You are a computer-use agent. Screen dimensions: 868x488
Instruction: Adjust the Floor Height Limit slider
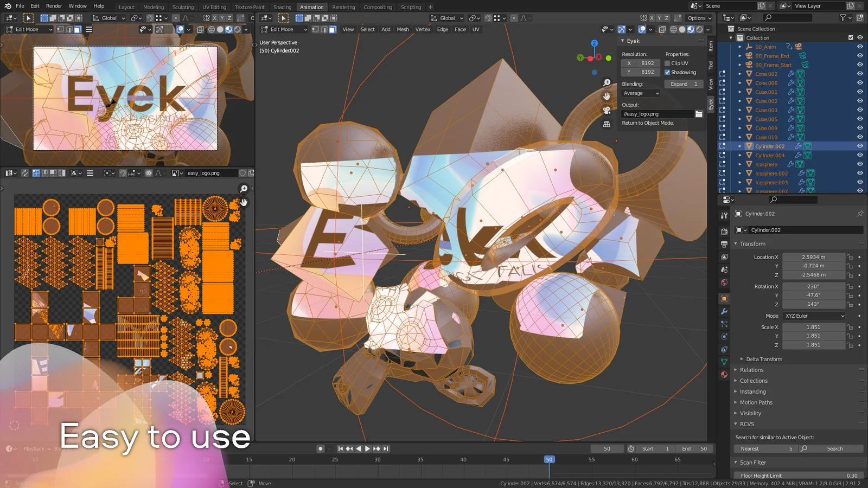coord(798,476)
